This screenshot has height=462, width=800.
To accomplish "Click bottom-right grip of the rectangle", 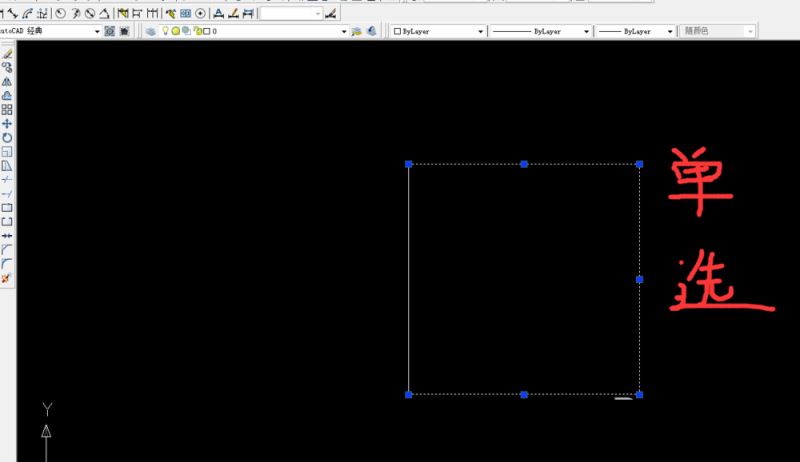I will click(x=640, y=395).
